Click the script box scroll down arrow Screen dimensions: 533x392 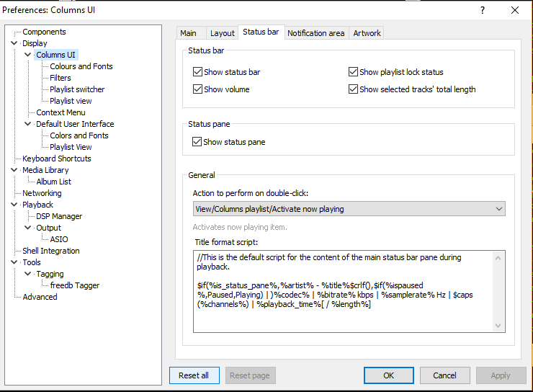[x=499, y=326]
